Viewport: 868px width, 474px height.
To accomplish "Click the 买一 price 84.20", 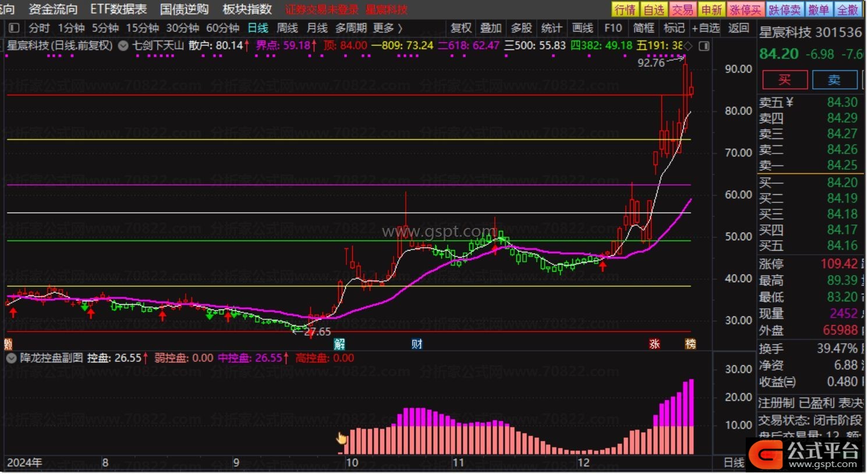I will pos(842,183).
